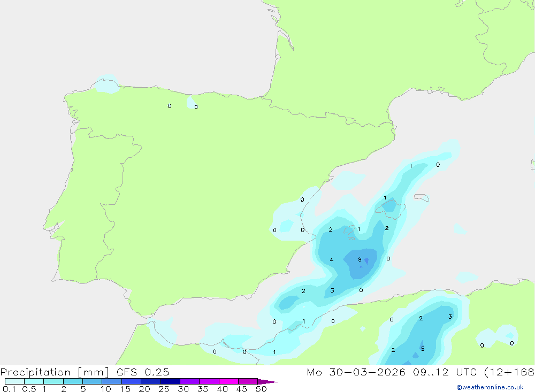Click the '4' precipitation value on map
This screenshot has height=392, width=535.
tap(331, 260)
